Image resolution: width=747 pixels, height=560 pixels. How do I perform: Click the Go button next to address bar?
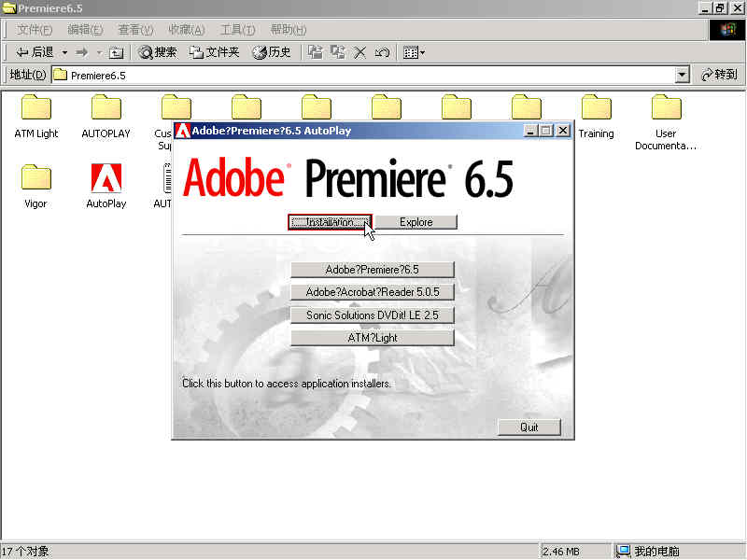(719, 75)
